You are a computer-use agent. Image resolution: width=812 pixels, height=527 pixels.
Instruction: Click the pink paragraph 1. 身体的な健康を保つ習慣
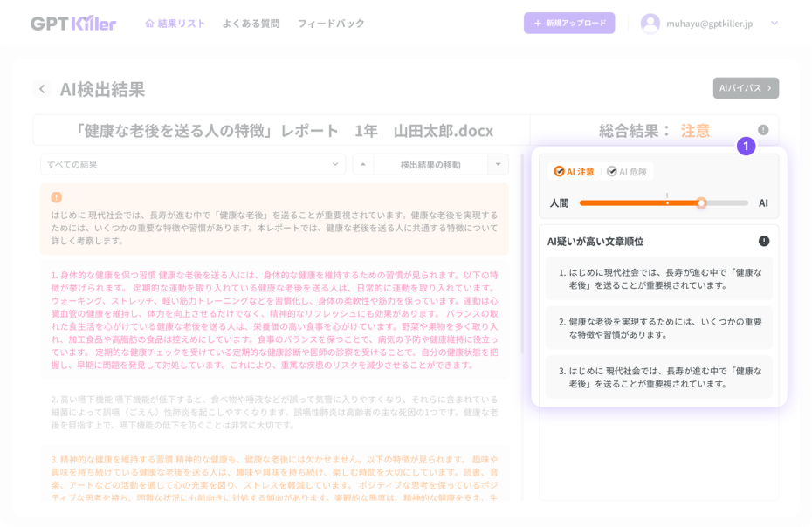pos(274,320)
